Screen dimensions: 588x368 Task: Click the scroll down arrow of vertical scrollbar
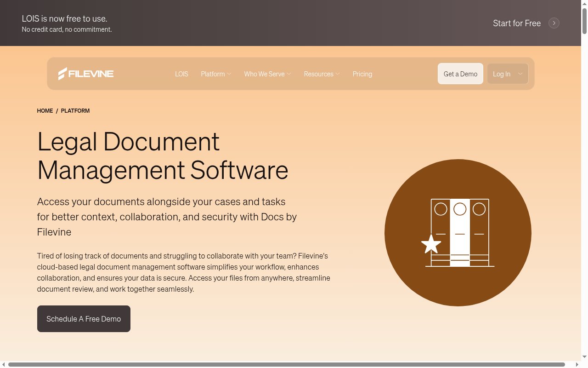[584, 357]
